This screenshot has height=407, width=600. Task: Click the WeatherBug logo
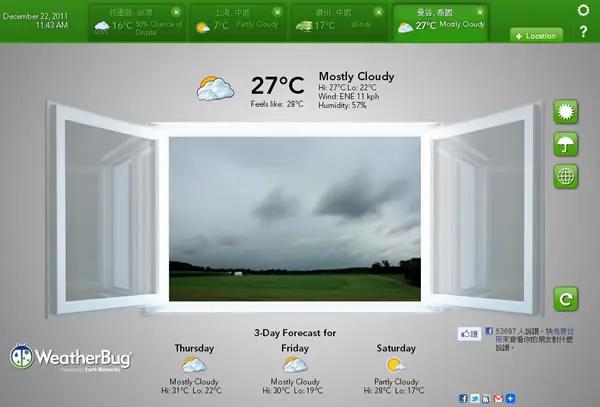[71, 357]
